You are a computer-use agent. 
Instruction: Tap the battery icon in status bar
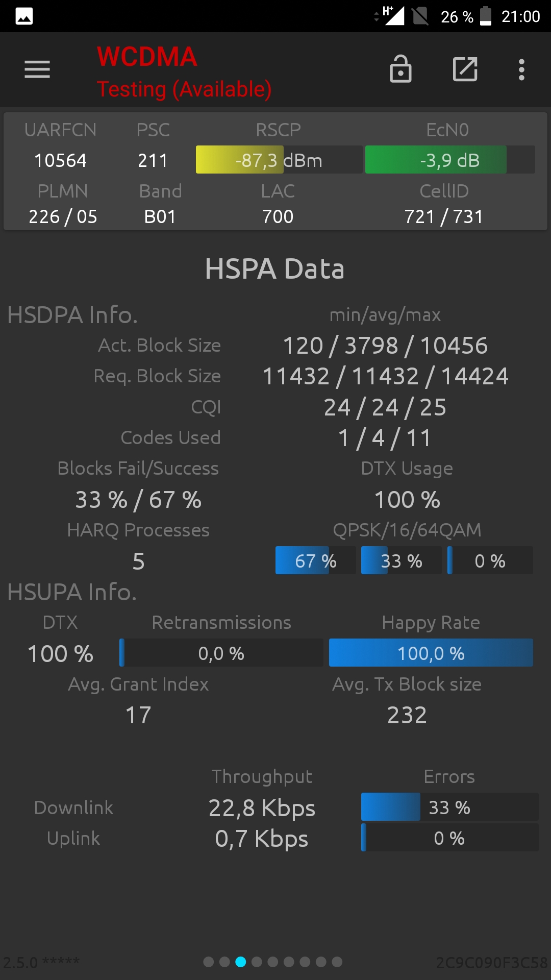[486, 16]
